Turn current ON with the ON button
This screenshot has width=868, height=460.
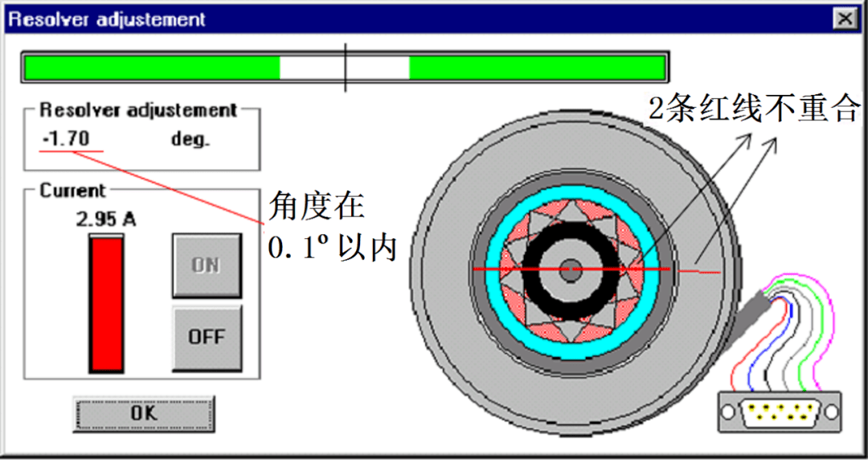(207, 265)
